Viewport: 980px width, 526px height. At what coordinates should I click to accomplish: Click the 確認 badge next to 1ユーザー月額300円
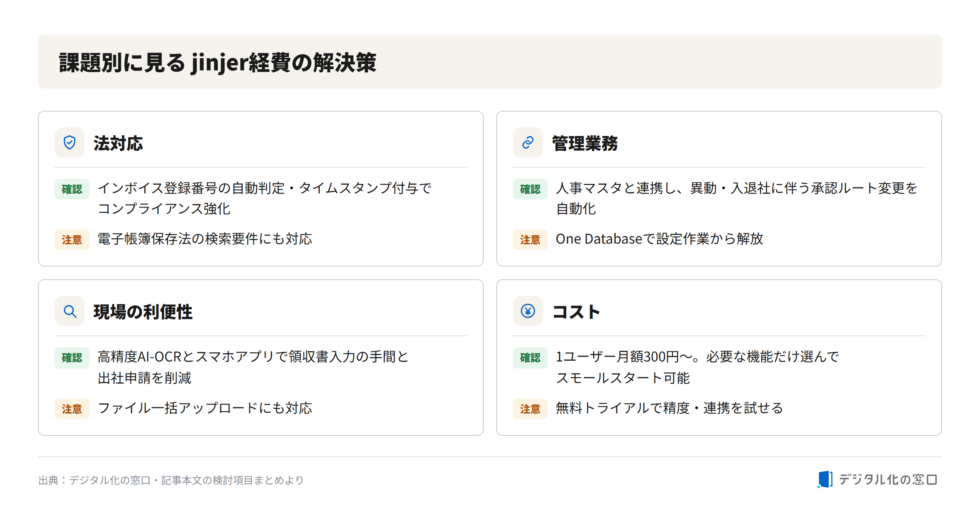pyautogui.click(x=530, y=358)
